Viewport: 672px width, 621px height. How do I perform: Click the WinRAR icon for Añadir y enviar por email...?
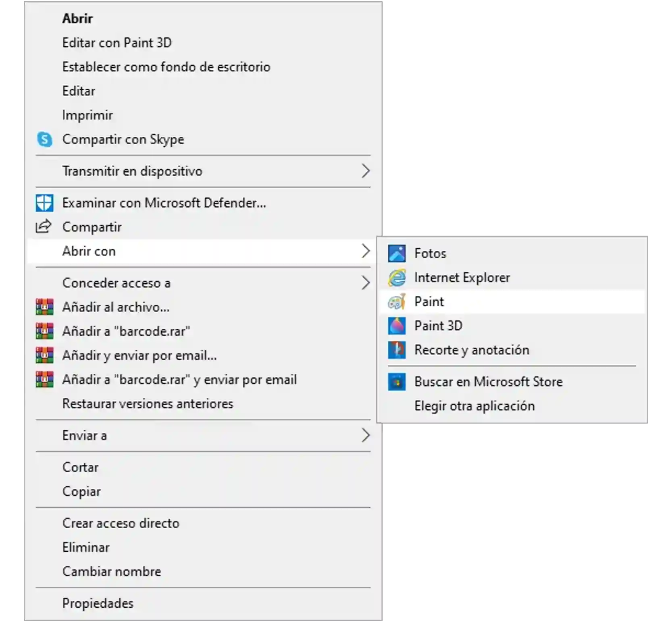(x=44, y=355)
